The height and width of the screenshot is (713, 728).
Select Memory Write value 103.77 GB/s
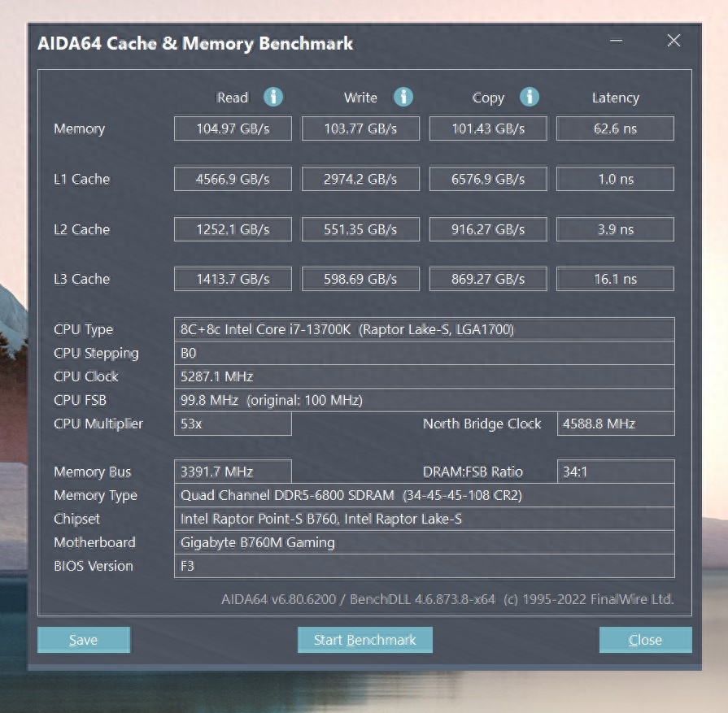pos(360,128)
